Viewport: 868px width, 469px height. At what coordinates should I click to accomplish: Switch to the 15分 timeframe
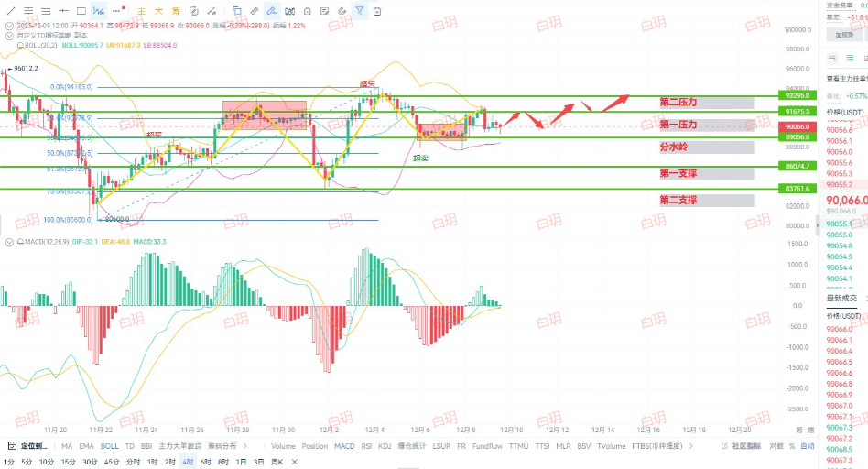pos(68,462)
